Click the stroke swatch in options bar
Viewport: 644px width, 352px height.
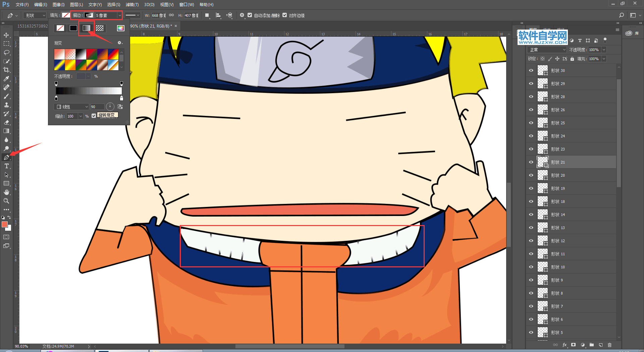(x=89, y=15)
